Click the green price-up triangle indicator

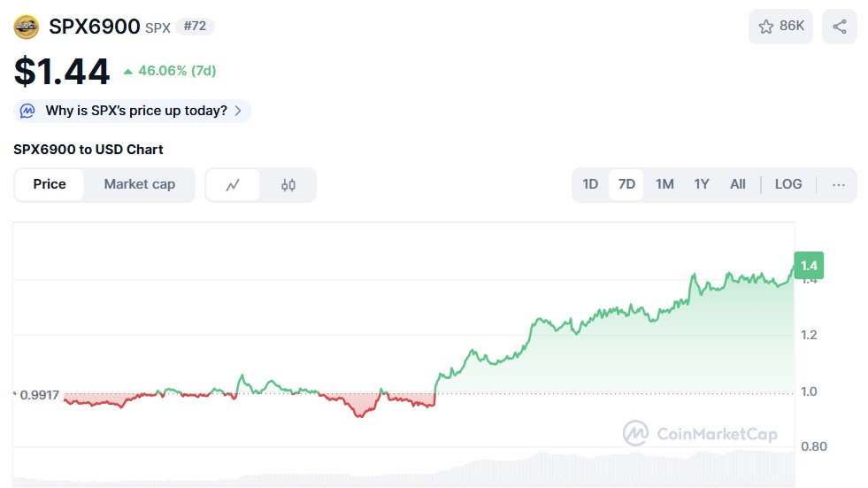[128, 71]
